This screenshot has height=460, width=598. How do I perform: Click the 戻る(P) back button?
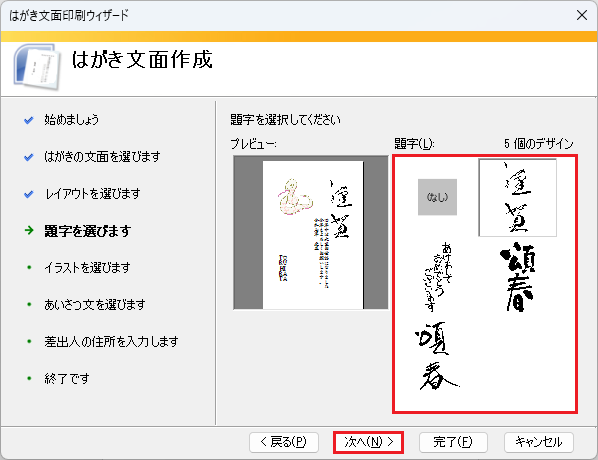pos(284,442)
